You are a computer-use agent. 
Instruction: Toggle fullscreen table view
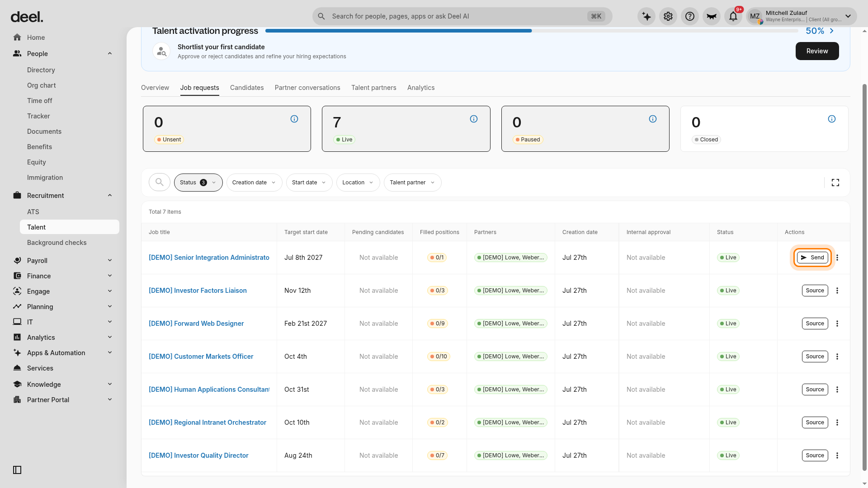point(835,183)
